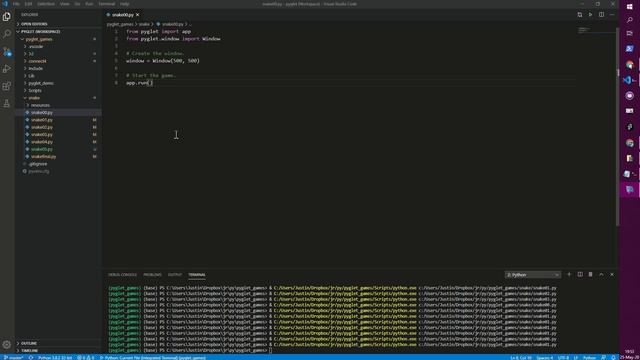This screenshot has height=360, width=640.
Task: Open the Run and Debug view
Action: point(7,69)
